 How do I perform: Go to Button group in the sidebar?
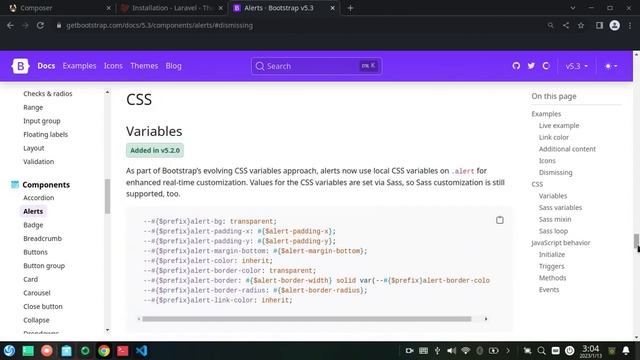44,266
